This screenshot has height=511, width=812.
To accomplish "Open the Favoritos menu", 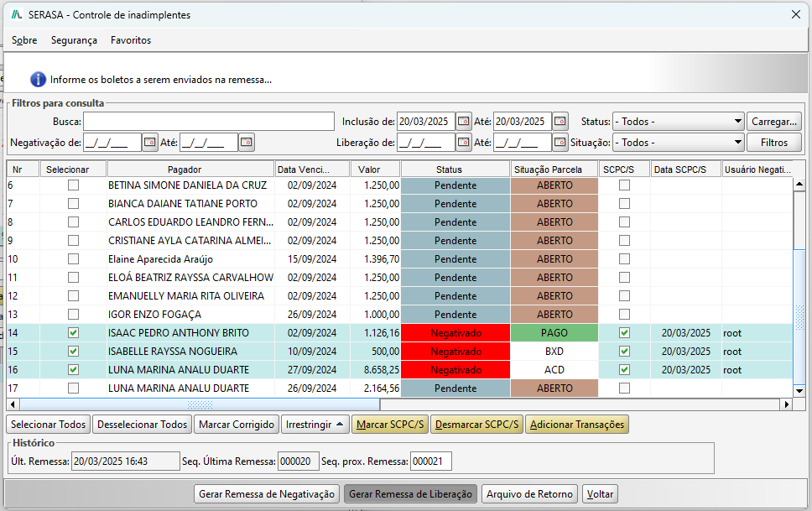I will [x=131, y=40].
